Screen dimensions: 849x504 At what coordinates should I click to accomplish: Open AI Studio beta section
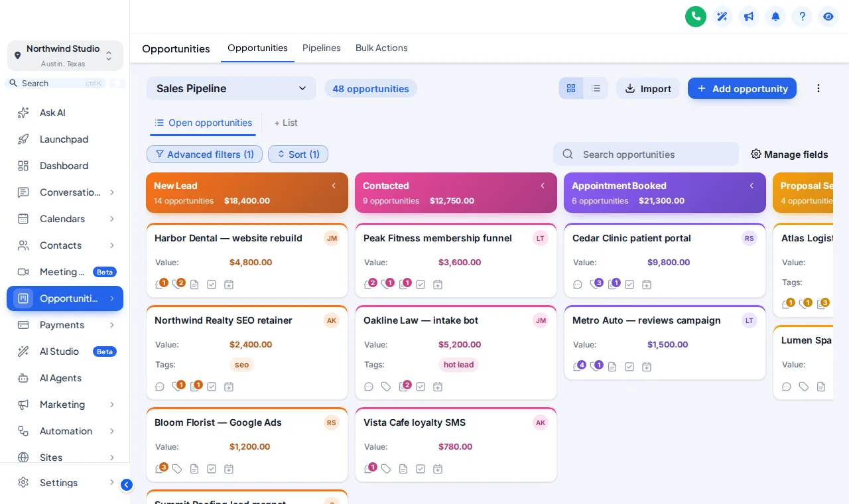[x=65, y=351]
